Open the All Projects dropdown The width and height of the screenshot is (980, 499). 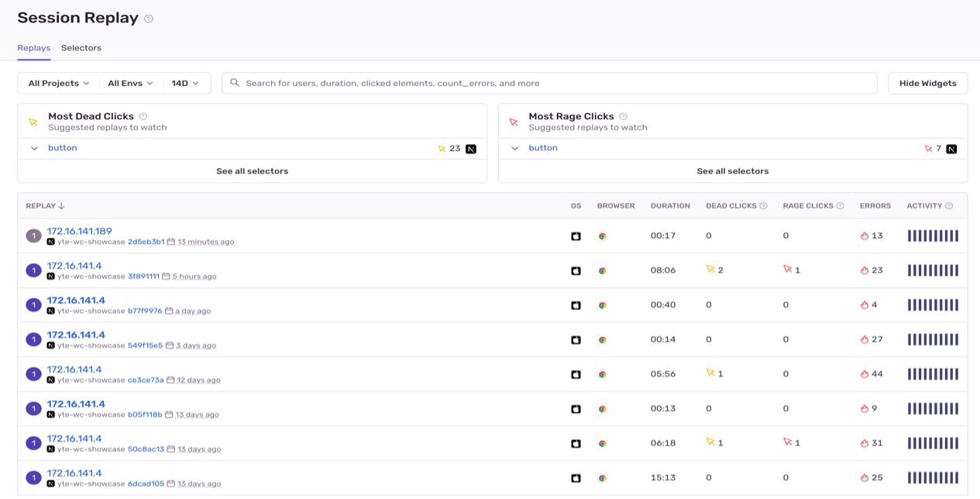pos(59,84)
